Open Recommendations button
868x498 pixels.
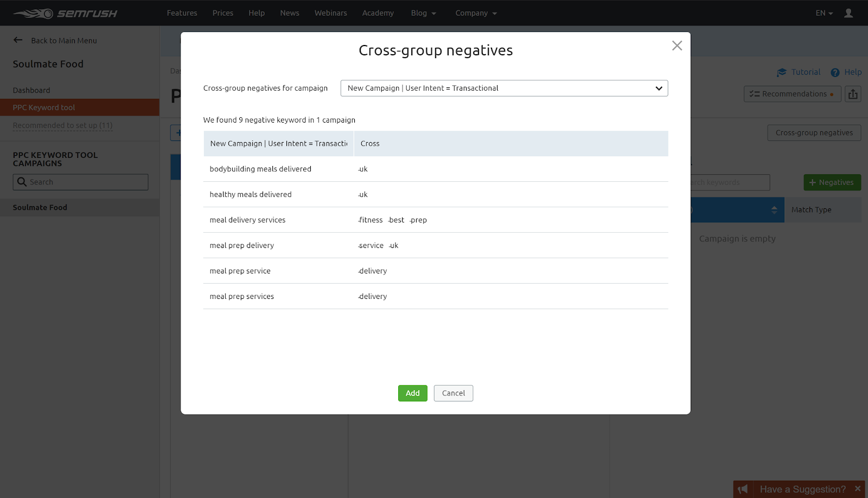(x=793, y=94)
